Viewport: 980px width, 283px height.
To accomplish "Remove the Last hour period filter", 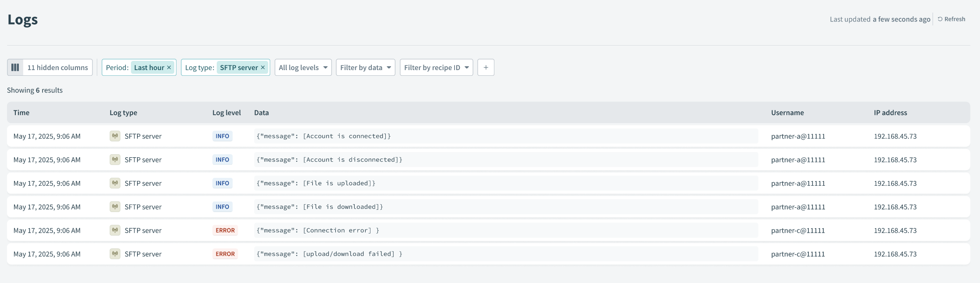I will click(169, 67).
